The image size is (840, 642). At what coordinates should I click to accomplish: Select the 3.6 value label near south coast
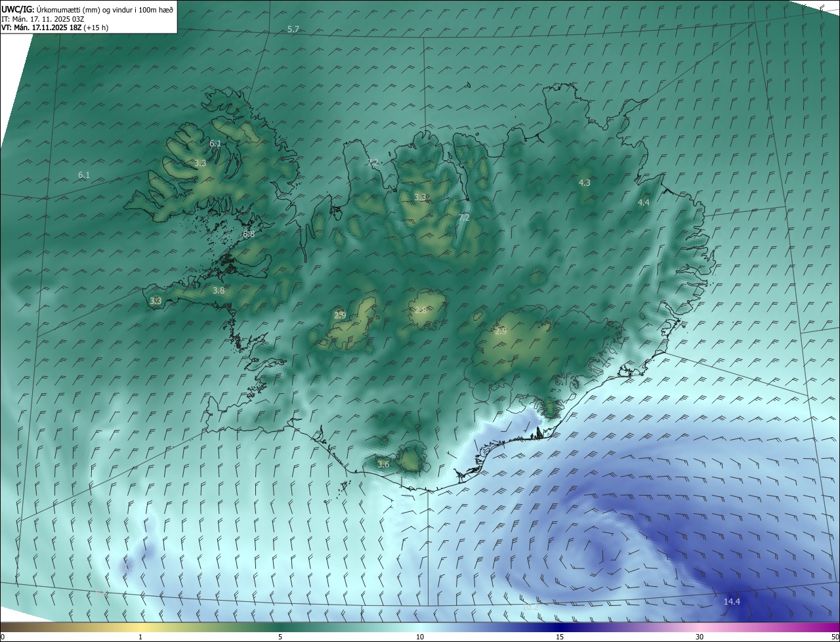(383, 464)
